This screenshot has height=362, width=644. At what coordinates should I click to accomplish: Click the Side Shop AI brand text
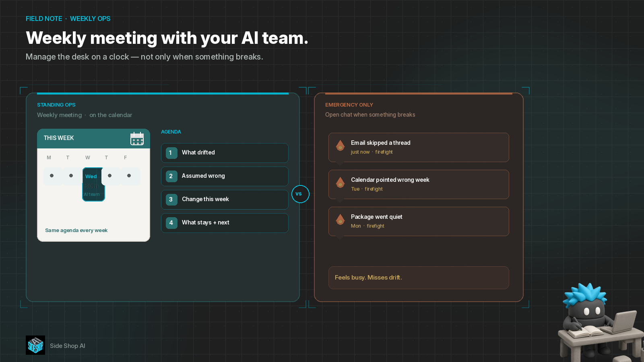coord(68,346)
